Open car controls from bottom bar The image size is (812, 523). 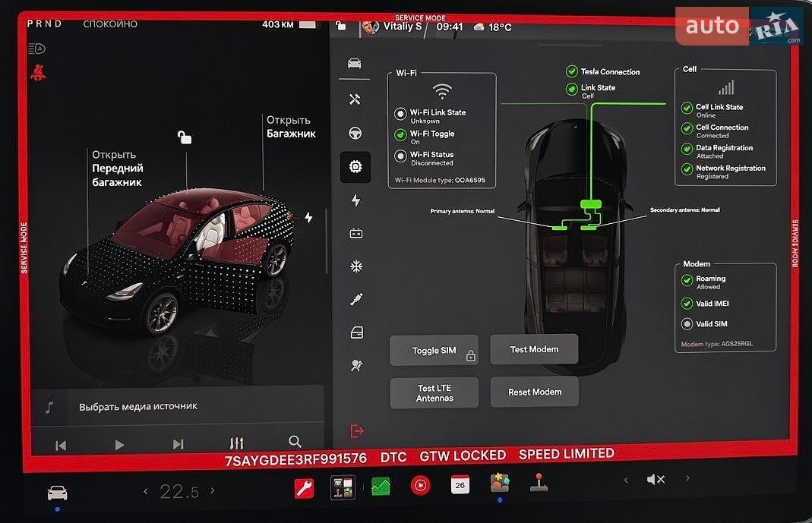click(x=57, y=493)
